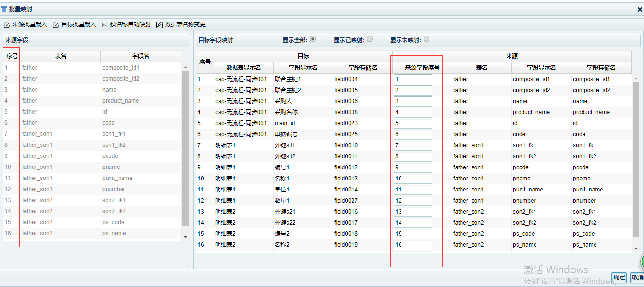
Task: Select the 显示全部 radio button
Action: point(313,39)
